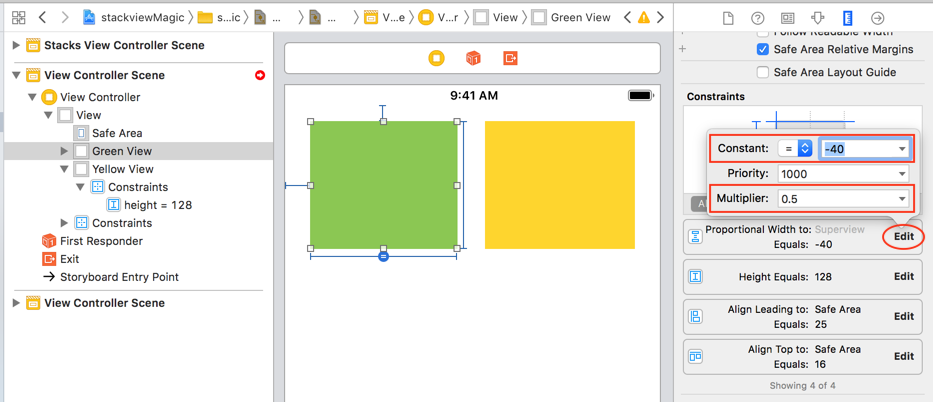Image resolution: width=933 pixels, height=402 pixels.
Task: Click the First Responder cube in scene dock
Action: point(473,59)
